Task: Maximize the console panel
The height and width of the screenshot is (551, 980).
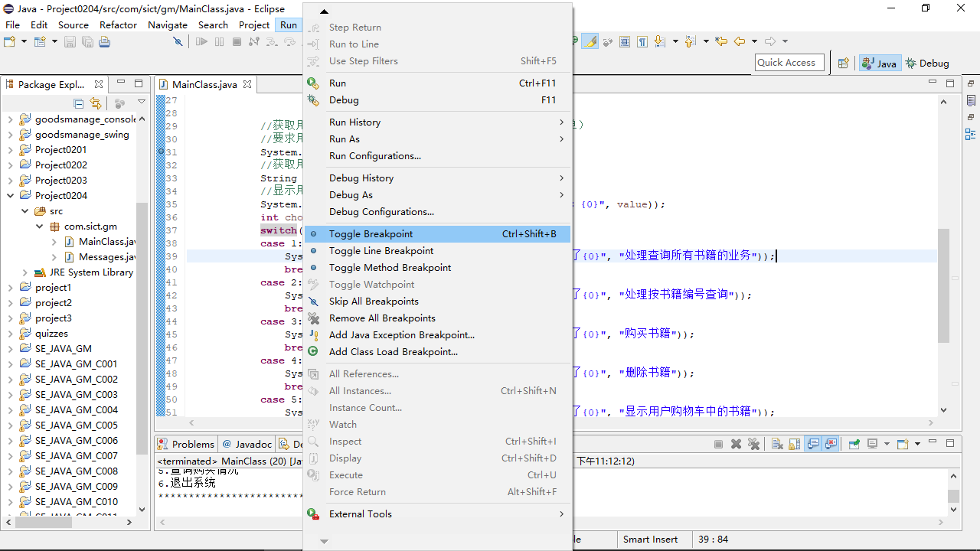Action: tap(950, 443)
